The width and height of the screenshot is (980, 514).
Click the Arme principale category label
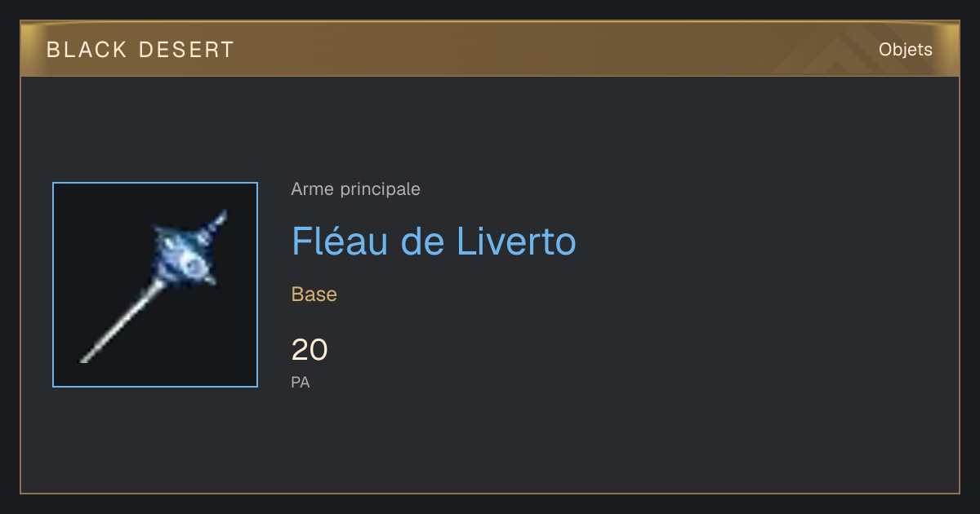coord(356,189)
